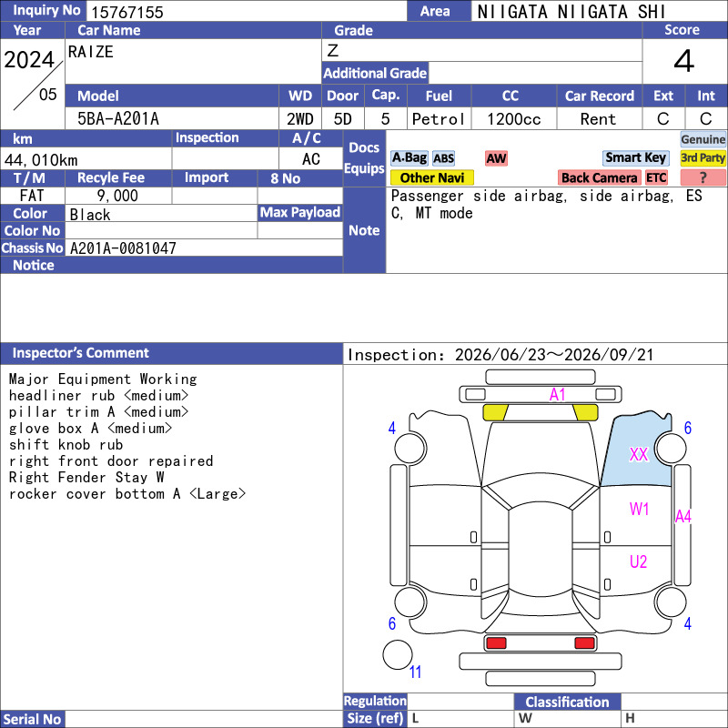728x728 pixels.
Task: Select the 3rd Party badge
Action: point(703,157)
